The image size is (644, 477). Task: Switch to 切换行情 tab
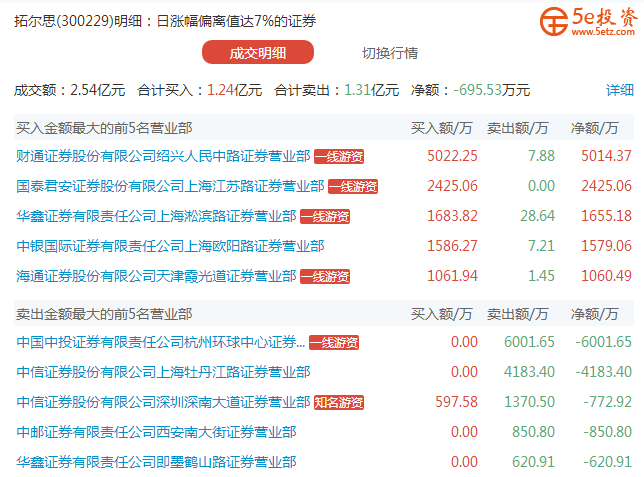coord(390,53)
